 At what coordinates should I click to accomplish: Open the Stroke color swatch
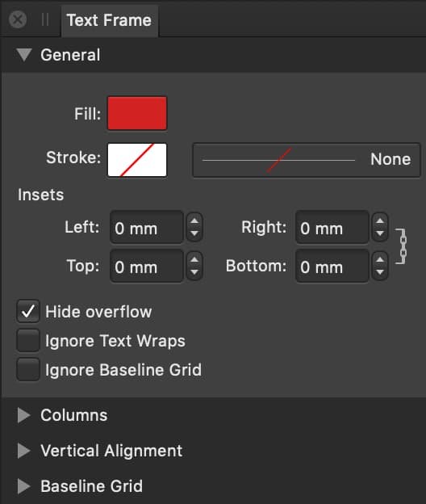pos(137,160)
